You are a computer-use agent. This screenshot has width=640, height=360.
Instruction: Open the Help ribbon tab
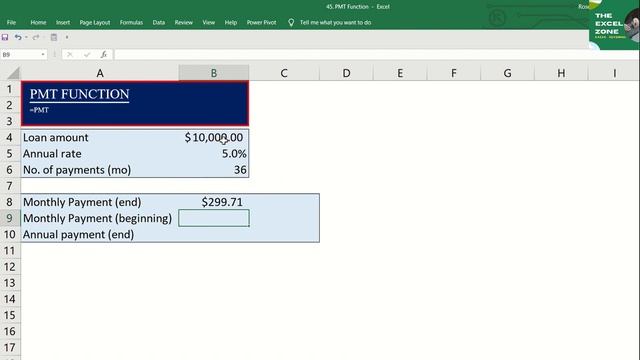231,22
